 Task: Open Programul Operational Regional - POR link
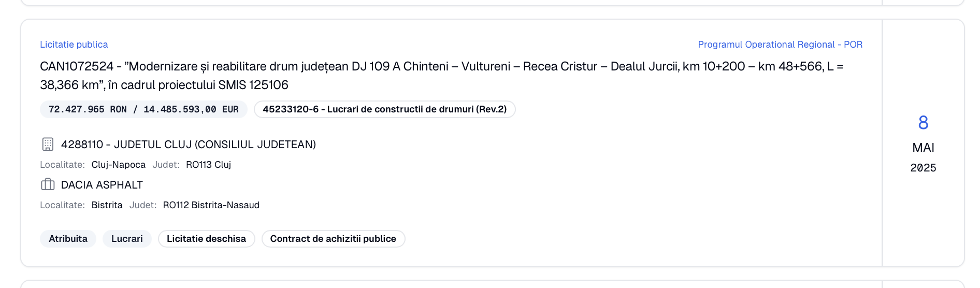click(780, 45)
